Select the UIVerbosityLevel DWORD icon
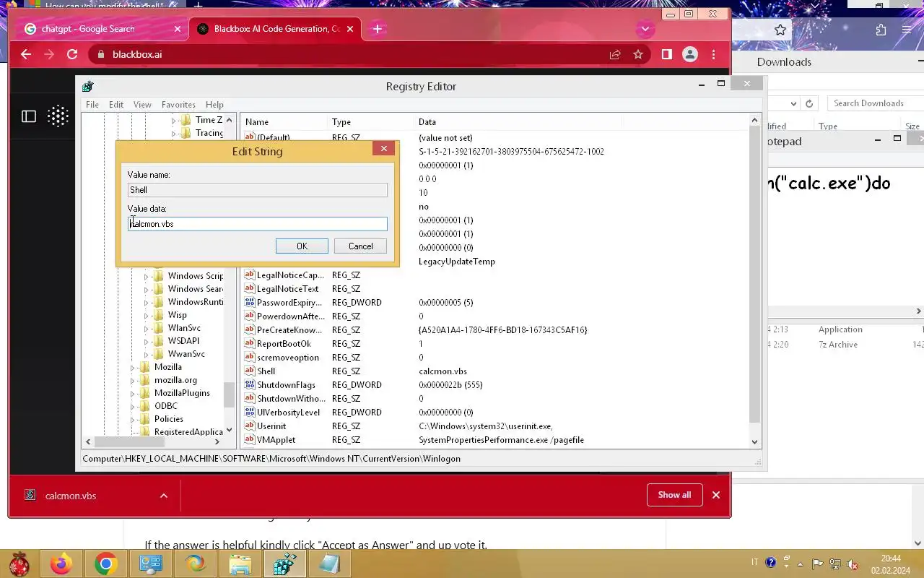The width and height of the screenshot is (924, 578). click(x=250, y=413)
